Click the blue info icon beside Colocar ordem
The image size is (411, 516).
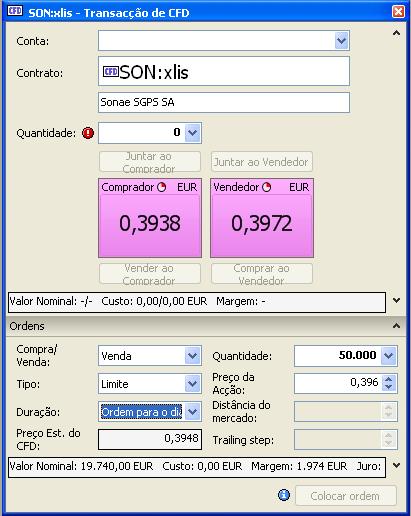click(284, 495)
